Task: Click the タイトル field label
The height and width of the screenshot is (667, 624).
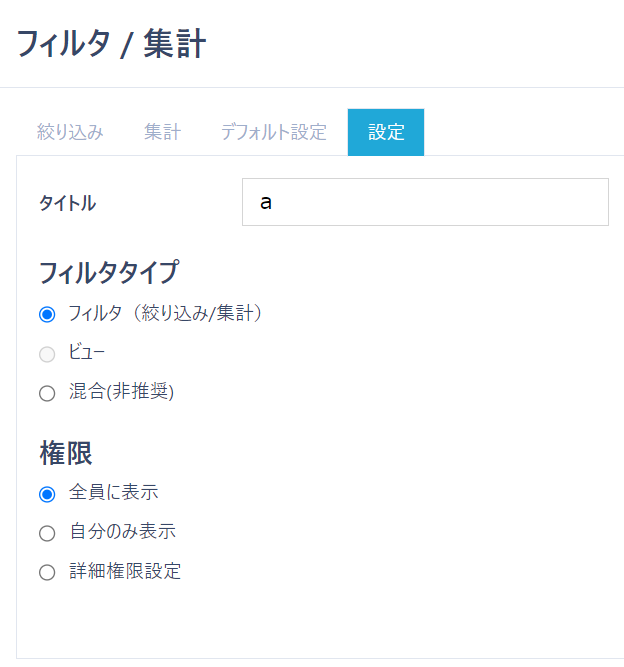Action: click(67, 203)
